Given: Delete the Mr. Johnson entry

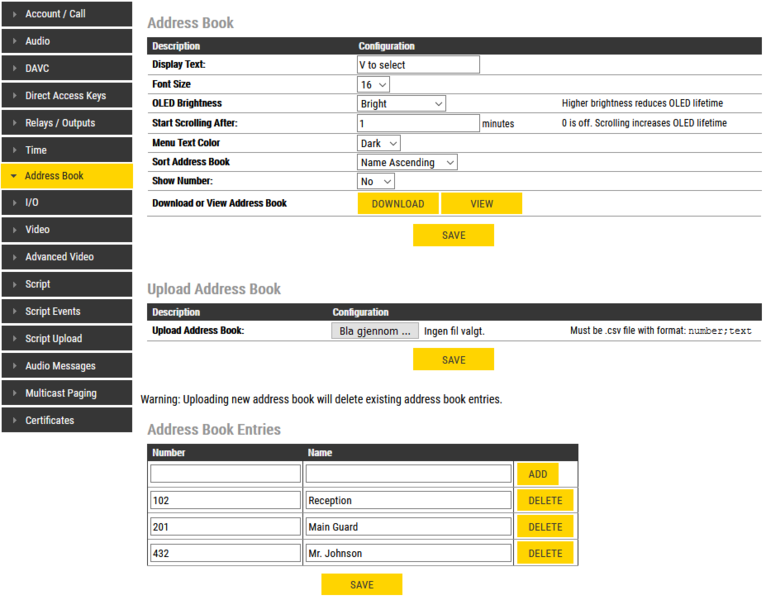Looking at the screenshot, I should [545, 553].
